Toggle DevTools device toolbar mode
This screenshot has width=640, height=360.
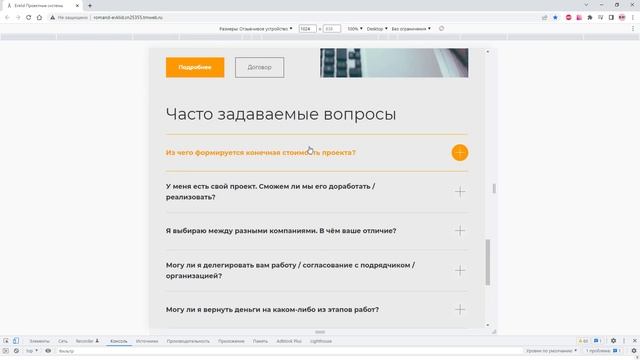[x=16, y=341]
